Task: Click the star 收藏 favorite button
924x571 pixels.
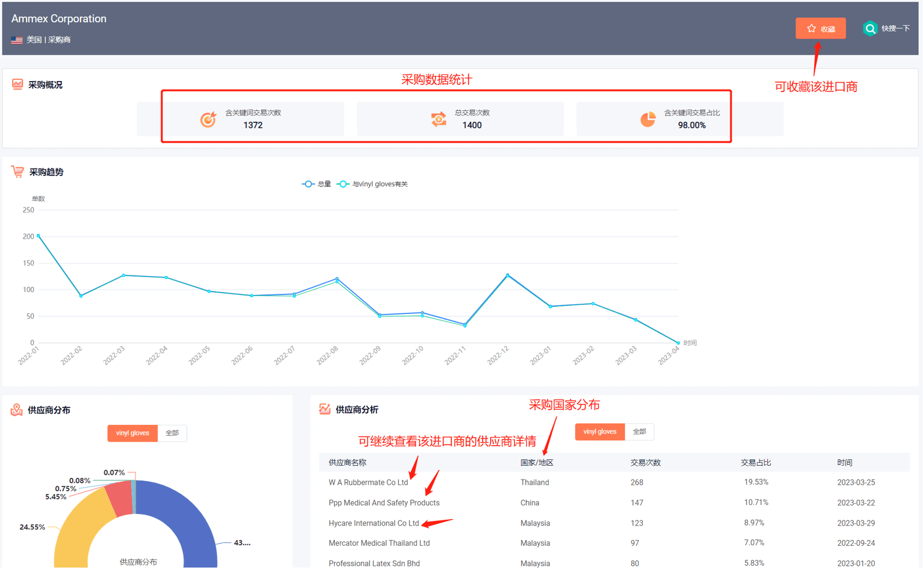Action: tap(820, 28)
